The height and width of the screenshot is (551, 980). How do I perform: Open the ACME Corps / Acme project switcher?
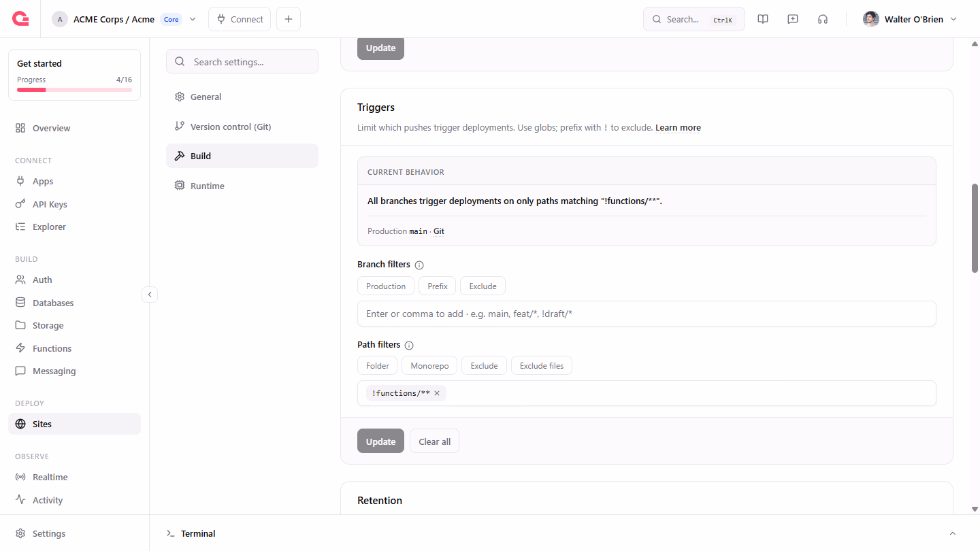(x=125, y=19)
